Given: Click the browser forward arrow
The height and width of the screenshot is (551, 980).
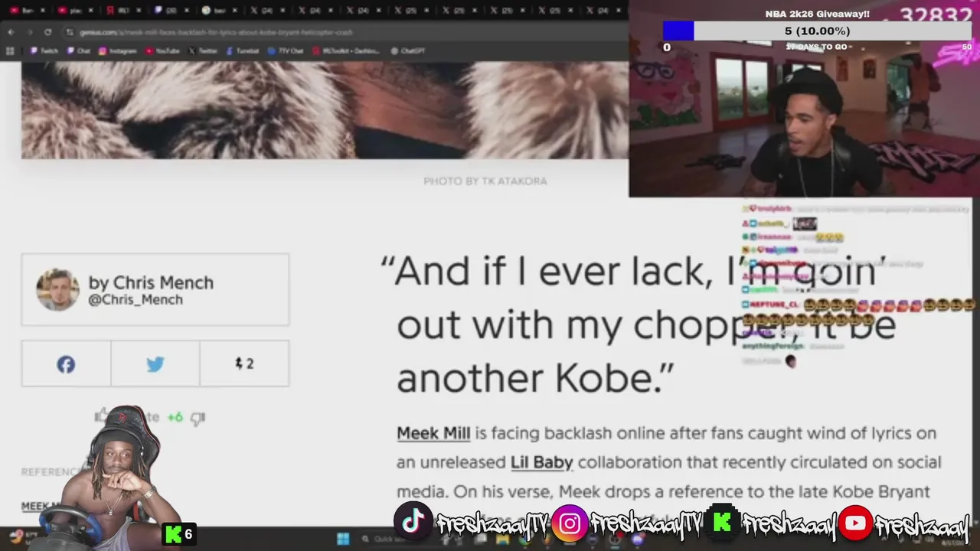Looking at the screenshot, I should tap(29, 32).
